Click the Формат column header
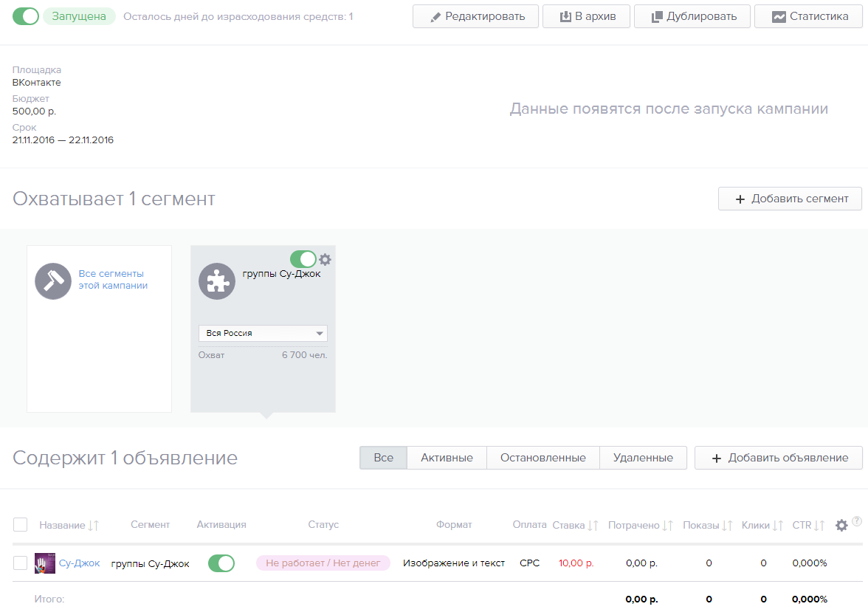The width and height of the screenshot is (868, 615). pos(454,525)
